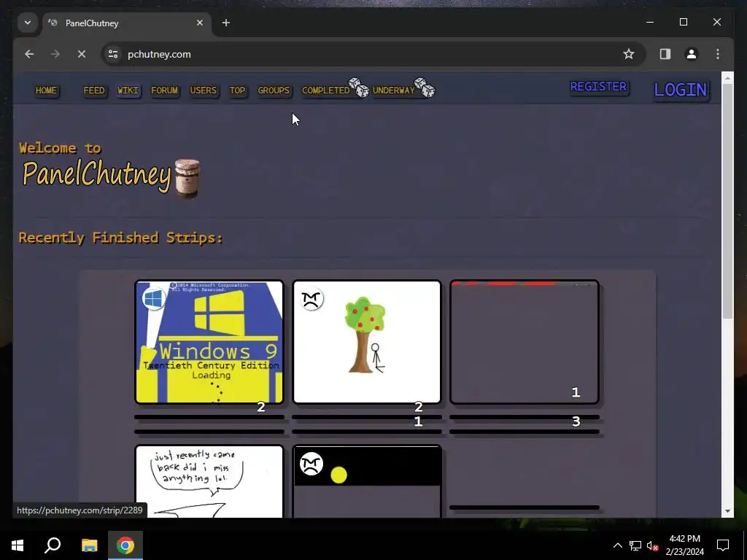Screen dimensions: 747x560
Task: Open the TOP page
Action: pyautogui.click(x=237, y=90)
